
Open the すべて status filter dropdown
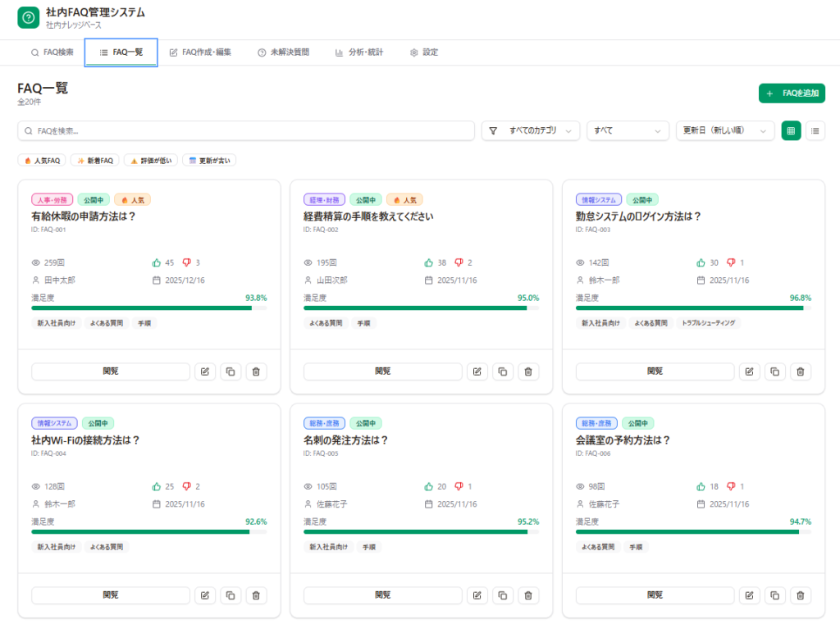point(628,130)
